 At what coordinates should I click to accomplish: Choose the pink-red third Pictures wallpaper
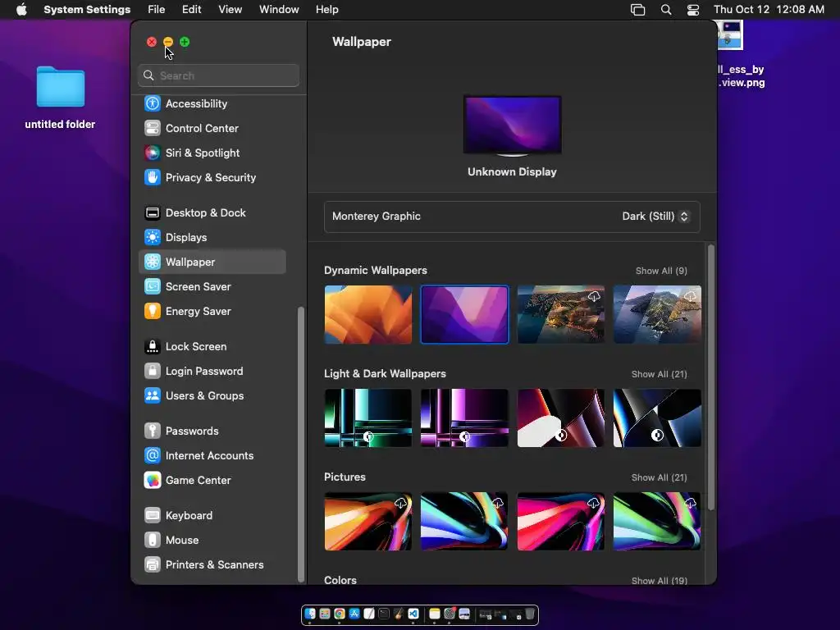(561, 521)
